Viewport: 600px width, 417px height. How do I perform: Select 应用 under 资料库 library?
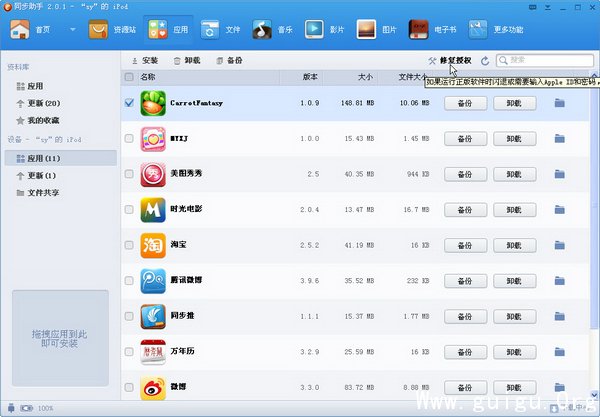(30, 86)
